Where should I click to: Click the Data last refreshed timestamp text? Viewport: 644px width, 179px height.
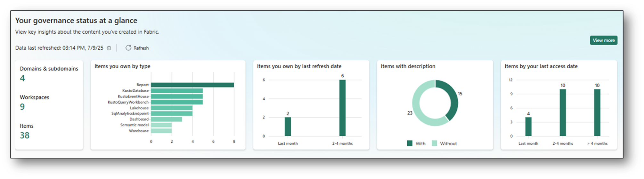point(59,48)
